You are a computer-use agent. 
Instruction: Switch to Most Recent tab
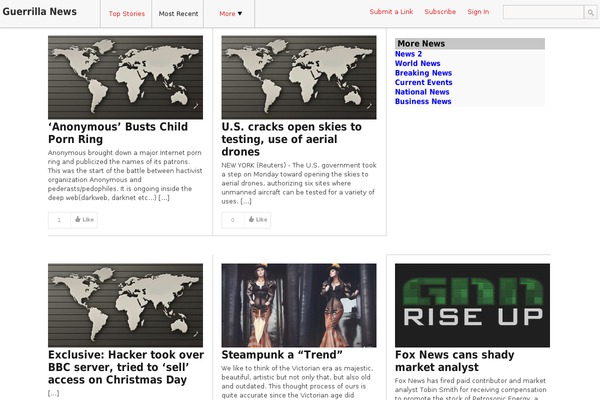(x=178, y=14)
